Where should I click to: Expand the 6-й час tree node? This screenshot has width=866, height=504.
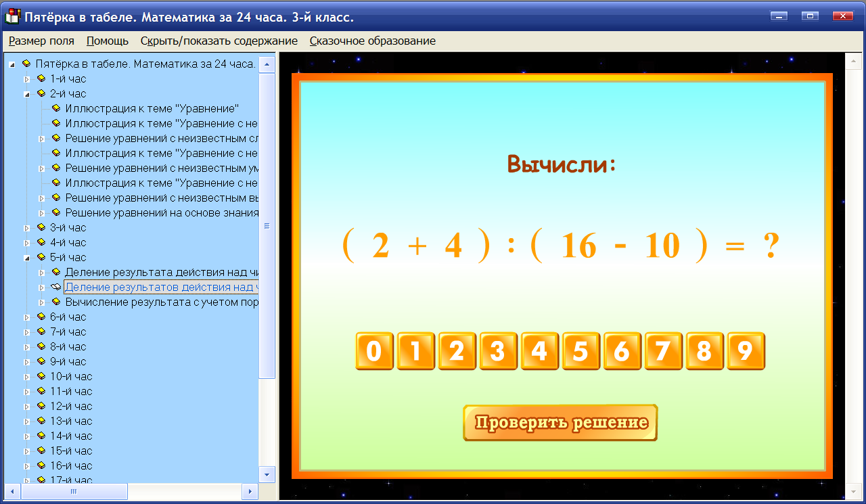click(x=27, y=317)
